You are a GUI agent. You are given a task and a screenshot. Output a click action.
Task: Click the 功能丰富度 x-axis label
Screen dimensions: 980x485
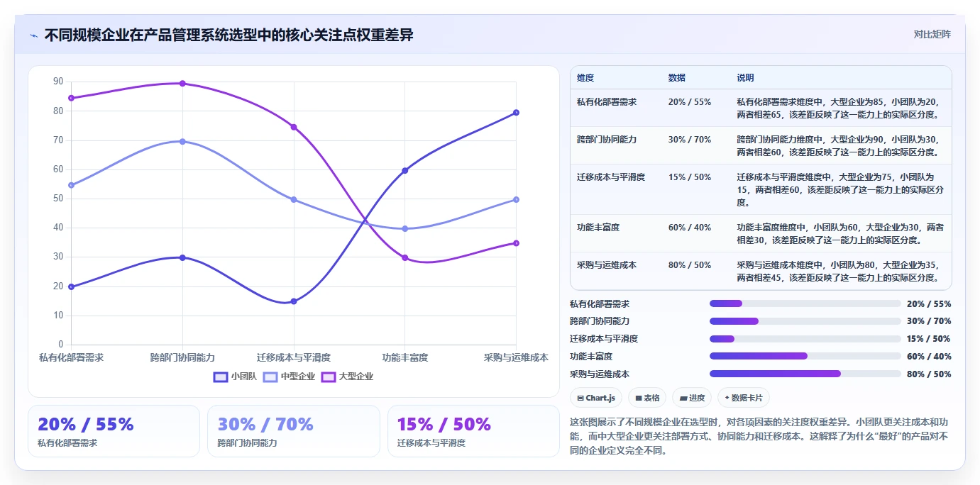[x=405, y=357]
